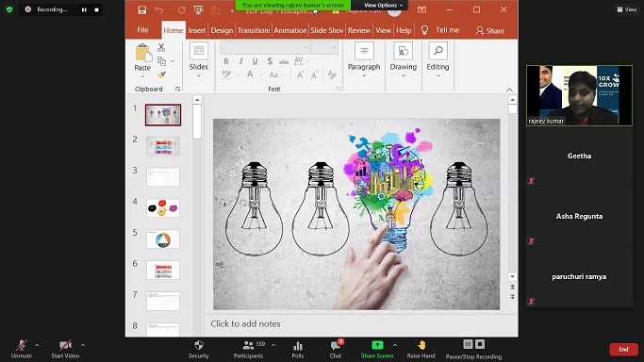Toggle Italic formatting

tap(240, 61)
